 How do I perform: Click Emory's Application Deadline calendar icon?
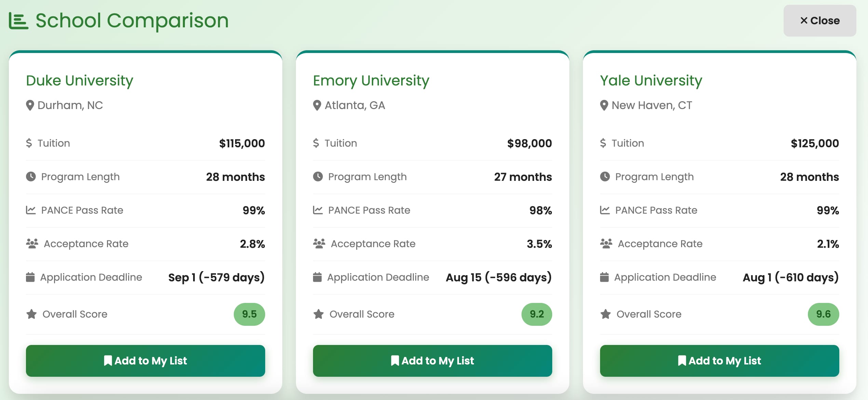coord(317,277)
